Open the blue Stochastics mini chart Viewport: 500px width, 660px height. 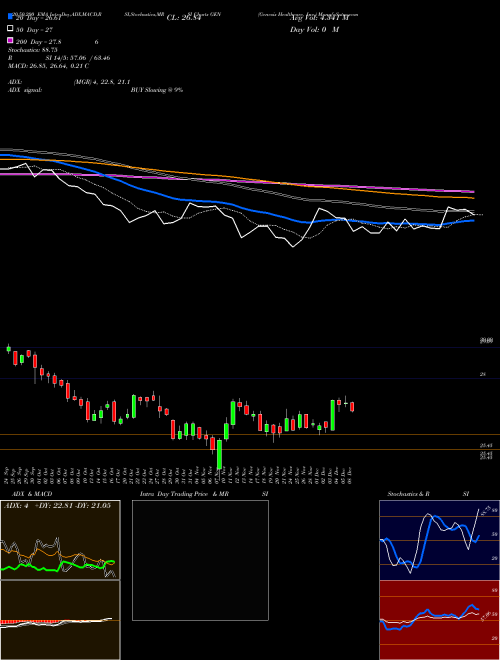coord(439,540)
